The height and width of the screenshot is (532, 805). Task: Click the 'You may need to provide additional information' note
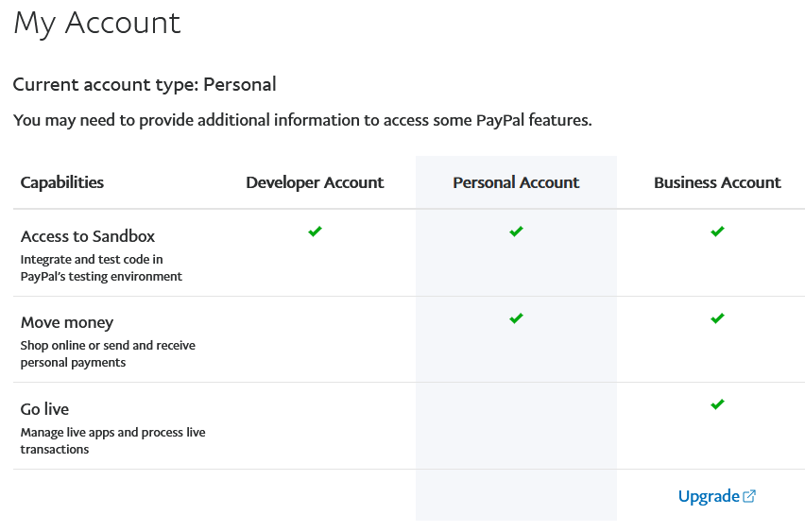302,120
